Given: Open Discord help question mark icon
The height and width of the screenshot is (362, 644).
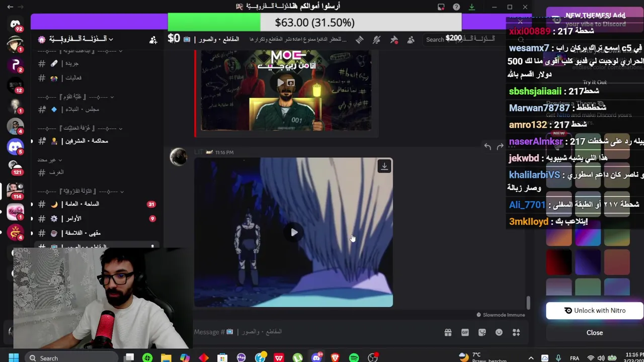Looking at the screenshot, I should click(x=456, y=7).
